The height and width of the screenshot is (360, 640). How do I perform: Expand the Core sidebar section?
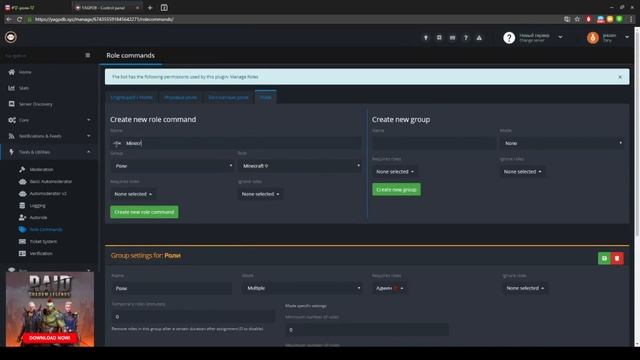[x=49, y=120]
